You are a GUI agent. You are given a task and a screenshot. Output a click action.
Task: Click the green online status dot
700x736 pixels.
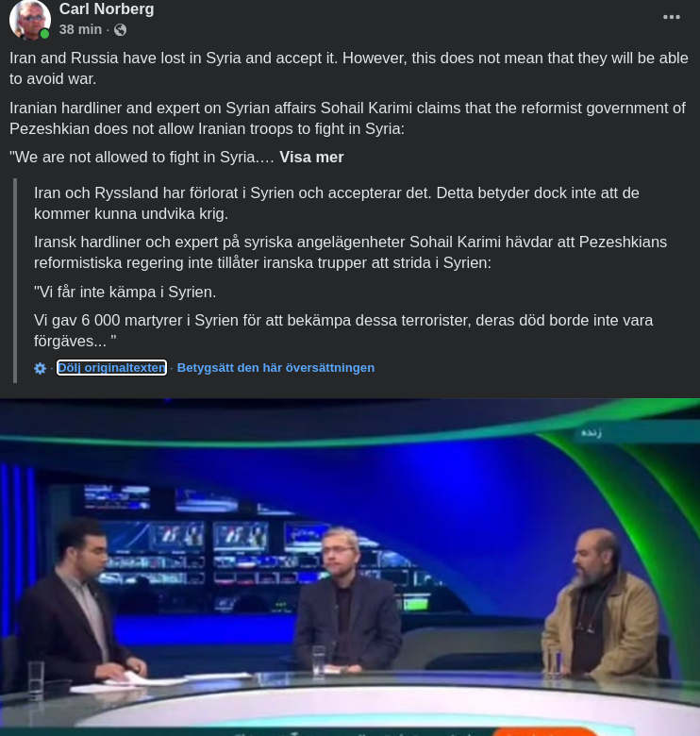[x=44, y=34]
